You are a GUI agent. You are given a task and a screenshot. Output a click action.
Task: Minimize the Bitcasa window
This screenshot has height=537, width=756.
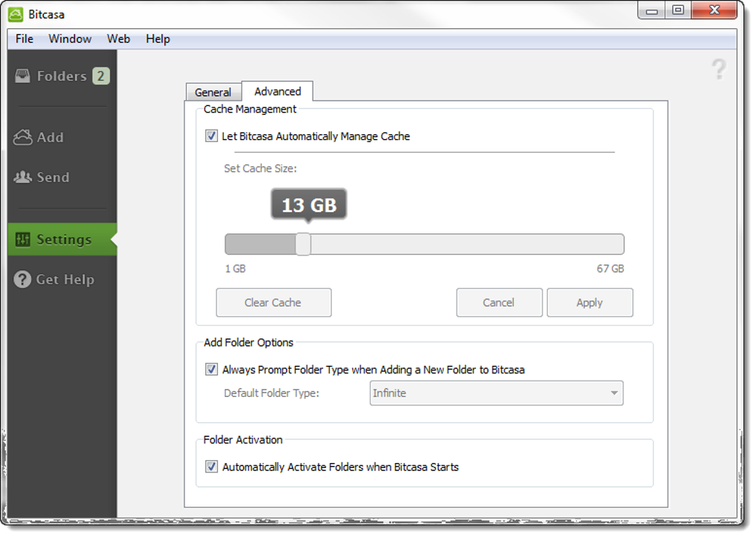pyautogui.click(x=651, y=10)
